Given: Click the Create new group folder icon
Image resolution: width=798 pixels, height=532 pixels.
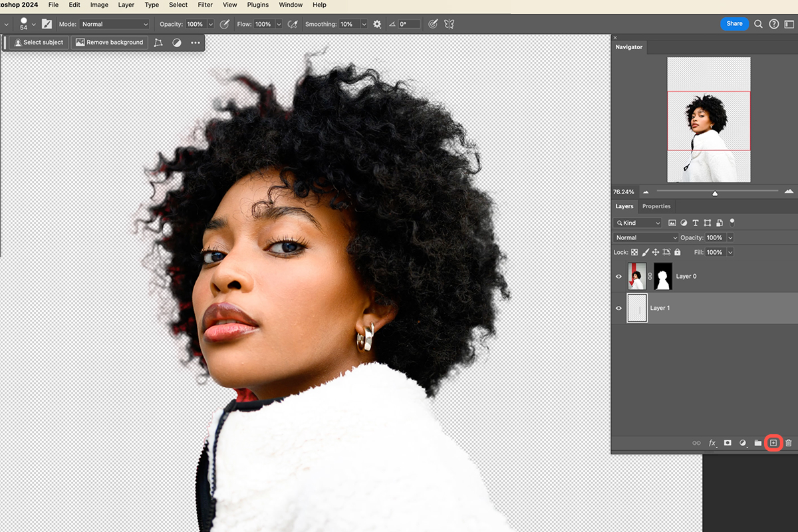Looking at the screenshot, I should (x=758, y=443).
